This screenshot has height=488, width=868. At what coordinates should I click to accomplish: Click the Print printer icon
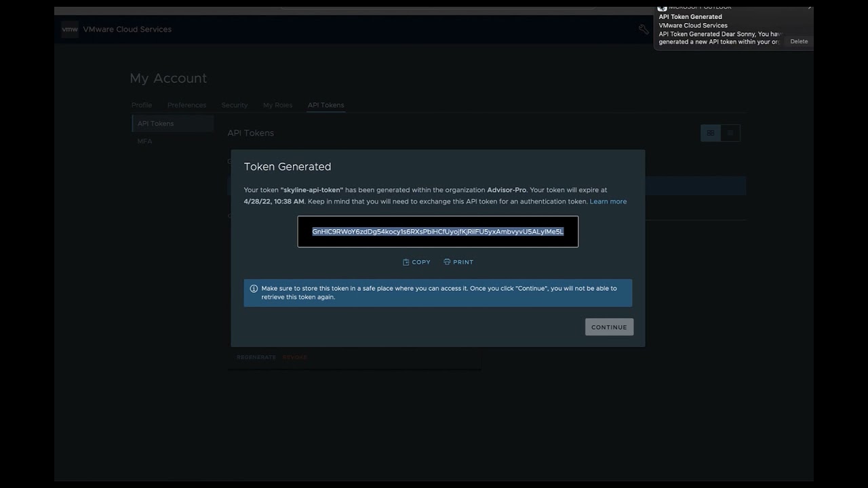click(x=447, y=262)
